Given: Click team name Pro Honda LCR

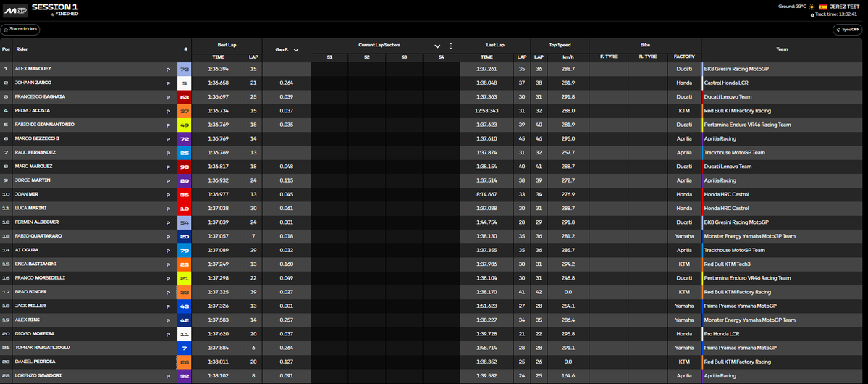Looking at the screenshot, I should point(720,334).
